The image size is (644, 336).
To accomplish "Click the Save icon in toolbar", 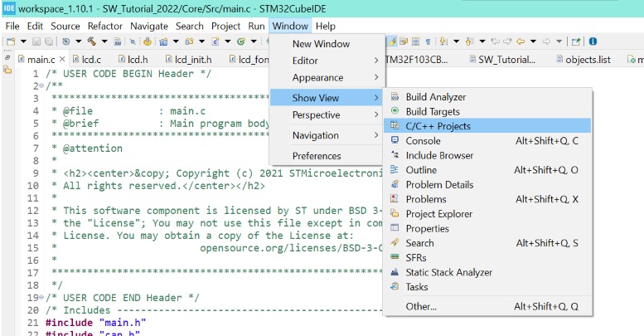I will 37,41.
